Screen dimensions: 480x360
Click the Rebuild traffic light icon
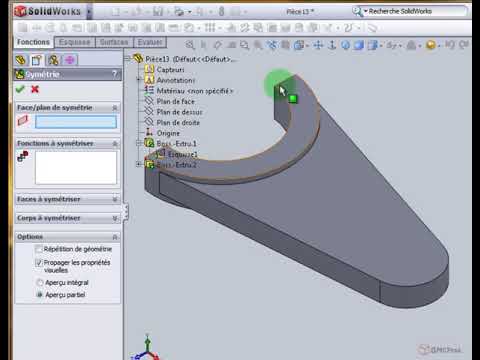221,12
